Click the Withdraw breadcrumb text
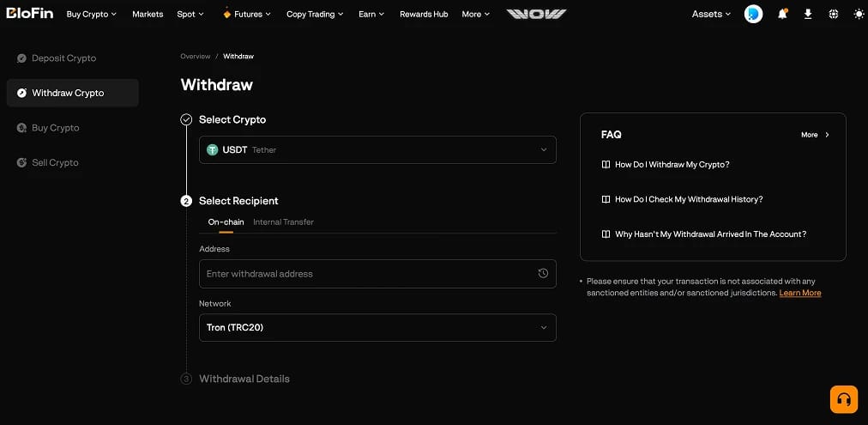Viewport: 868px width, 425px height. 238,56
